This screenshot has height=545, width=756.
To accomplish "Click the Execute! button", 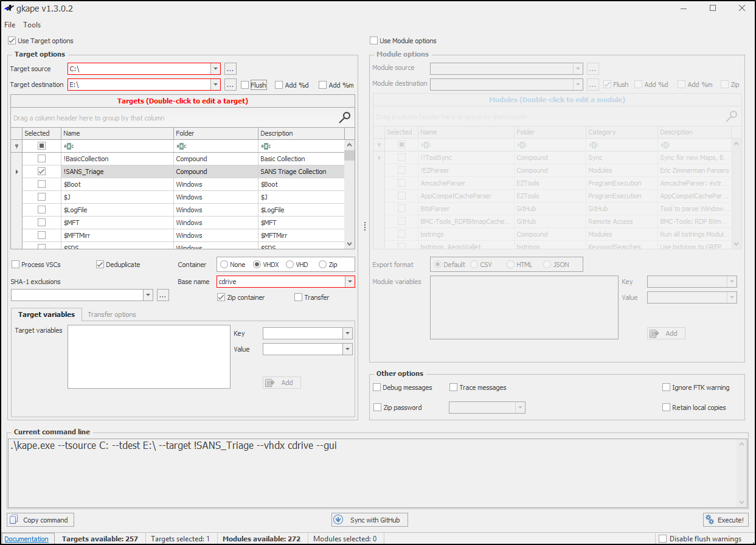I will [x=726, y=520].
